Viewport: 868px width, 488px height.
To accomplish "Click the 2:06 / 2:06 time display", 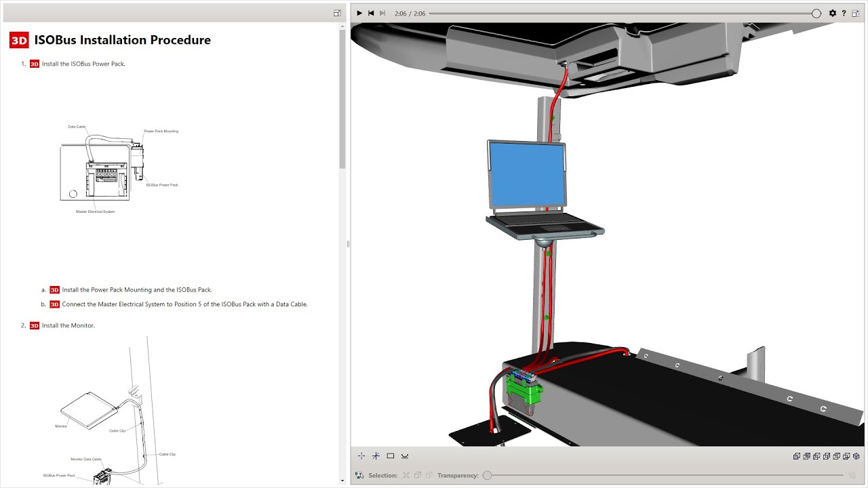I will (x=410, y=14).
